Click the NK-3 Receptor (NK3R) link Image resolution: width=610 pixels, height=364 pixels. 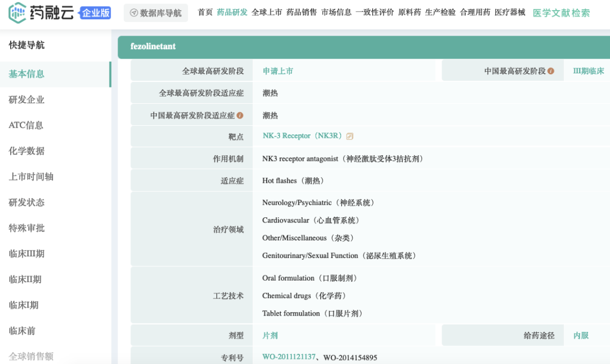pyautogui.click(x=302, y=135)
